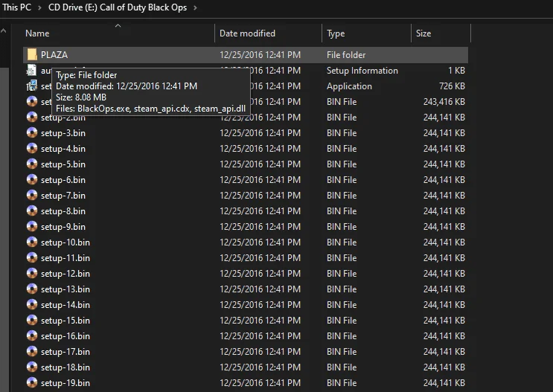Image resolution: width=553 pixels, height=392 pixels.
Task: Click the disc icon of the 243,416 KB file
Action: point(32,101)
